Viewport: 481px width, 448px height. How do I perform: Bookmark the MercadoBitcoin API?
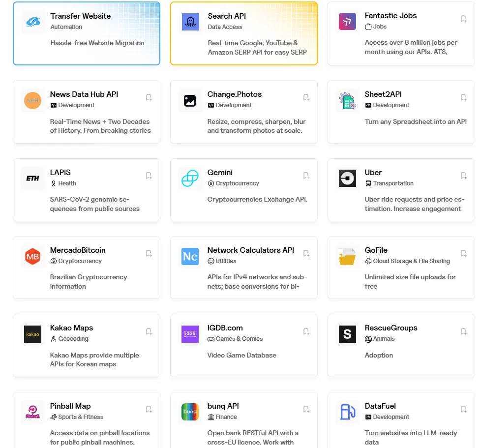(x=149, y=253)
